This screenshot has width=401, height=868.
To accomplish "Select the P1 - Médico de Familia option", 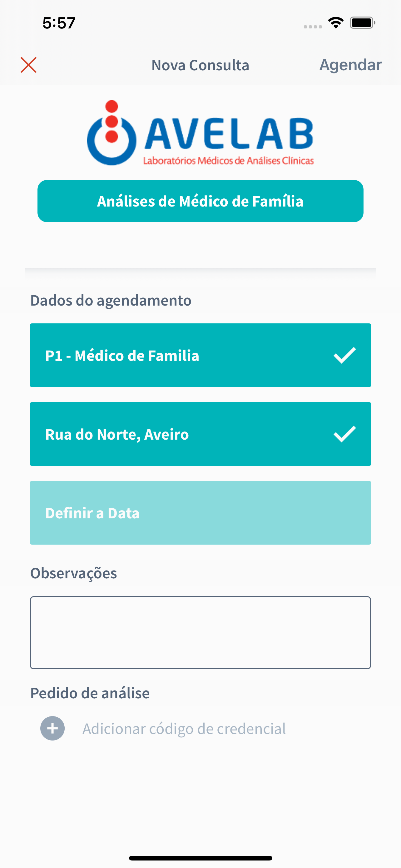I will point(200,355).
